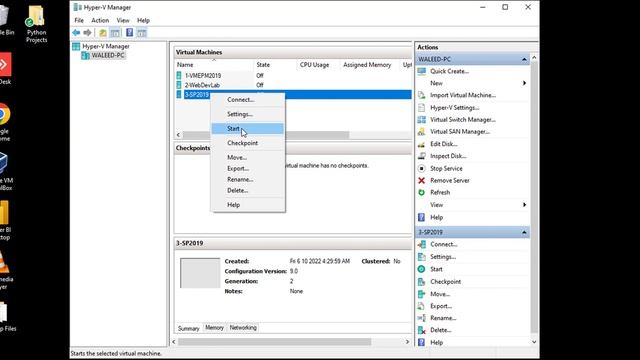Collapse the 3-SP2019 actions section
The width and height of the screenshot is (640, 360).
coord(524,232)
